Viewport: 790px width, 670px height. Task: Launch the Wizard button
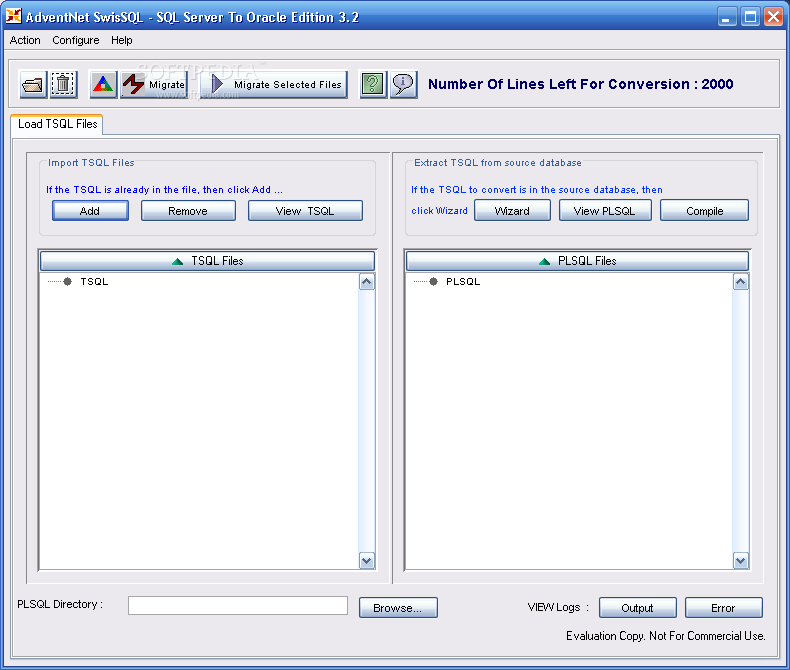click(512, 211)
